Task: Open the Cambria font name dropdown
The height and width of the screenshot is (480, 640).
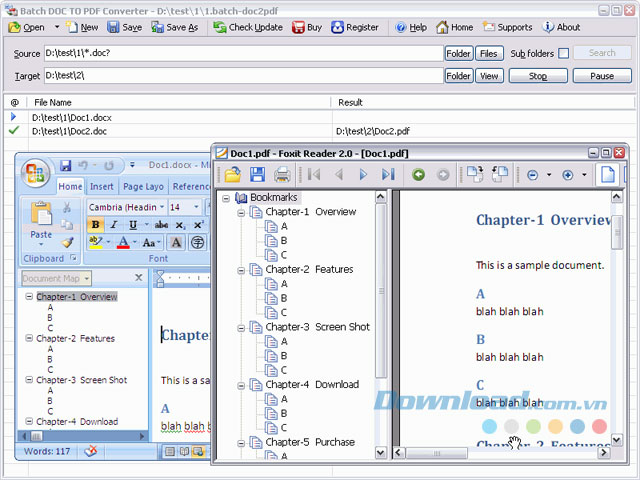Action: (x=162, y=207)
